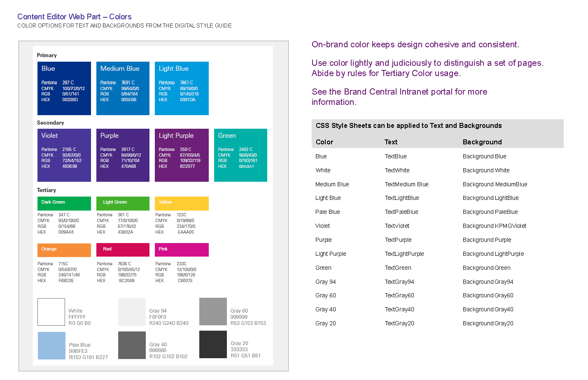Select the Pink tertiary swatch
The image size is (588, 380).
[182, 250]
